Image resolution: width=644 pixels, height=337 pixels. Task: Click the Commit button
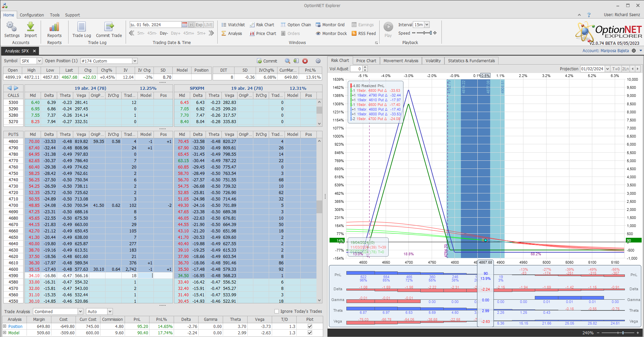coord(267,61)
